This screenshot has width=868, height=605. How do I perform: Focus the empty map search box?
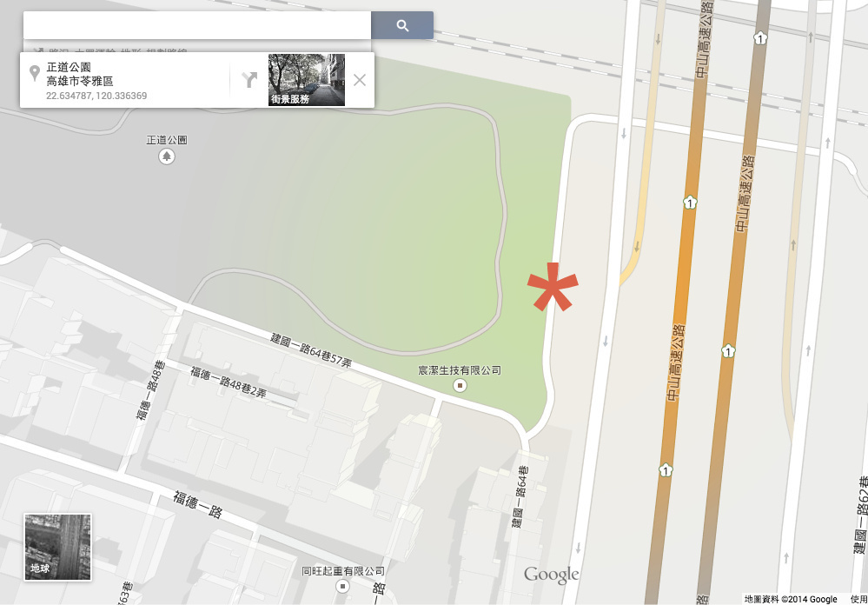coord(197,25)
